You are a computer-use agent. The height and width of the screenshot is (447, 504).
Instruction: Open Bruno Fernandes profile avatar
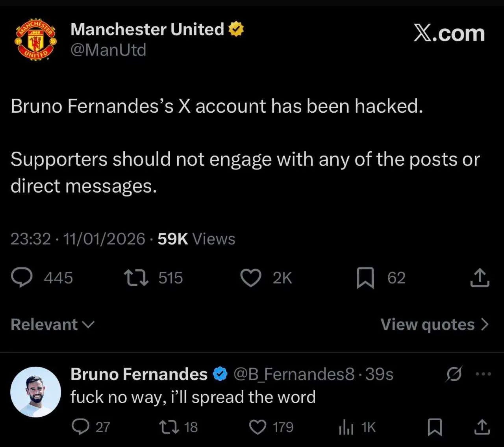click(x=35, y=392)
